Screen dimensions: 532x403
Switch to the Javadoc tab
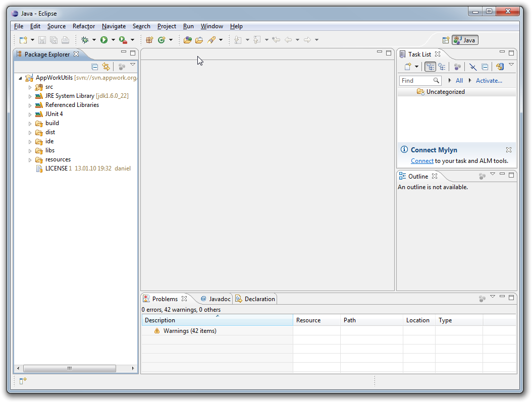click(216, 299)
